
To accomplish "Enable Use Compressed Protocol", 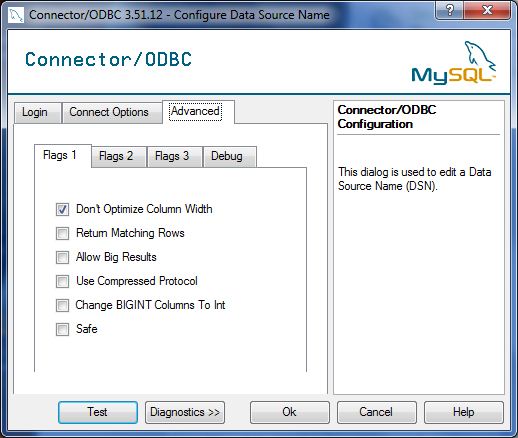I will pos(62,281).
